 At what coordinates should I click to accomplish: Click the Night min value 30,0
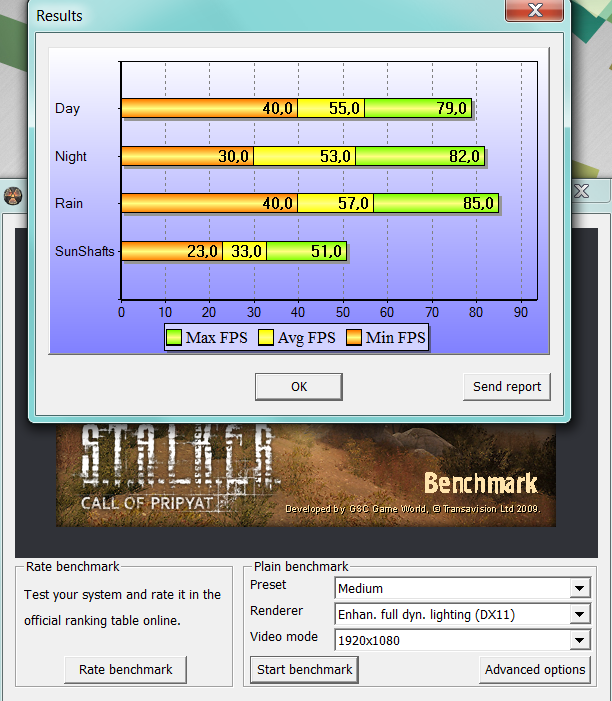(x=233, y=156)
